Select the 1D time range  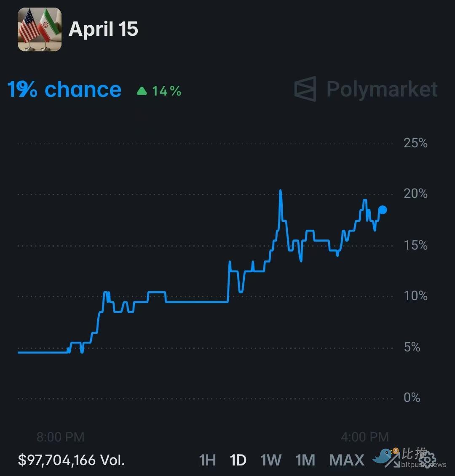238,460
